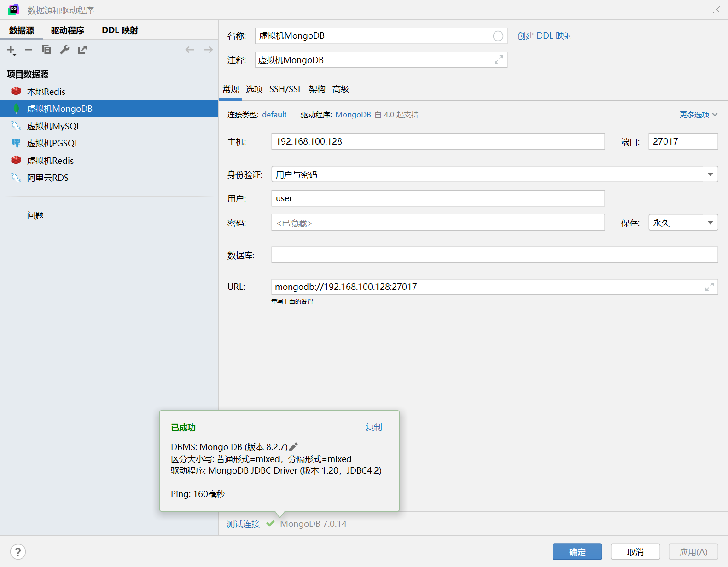Click the 创建 DDL 映射 link
Image resolution: width=728 pixels, height=567 pixels.
tap(545, 36)
